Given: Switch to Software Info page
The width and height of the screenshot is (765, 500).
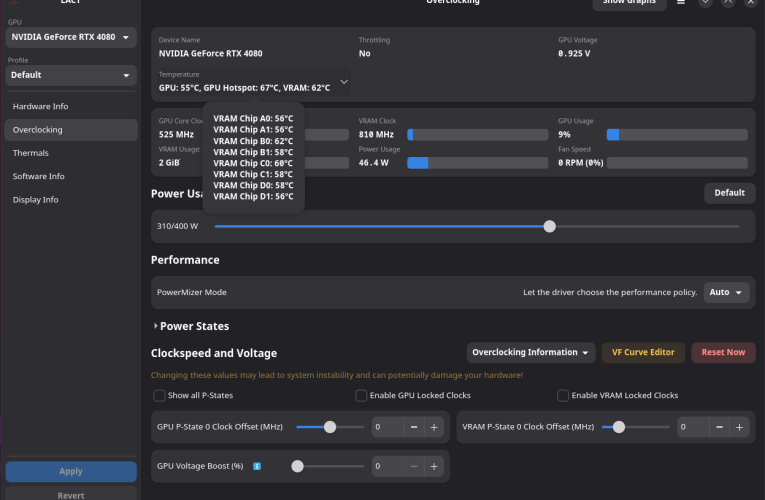Looking at the screenshot, I should coord(71,176).
